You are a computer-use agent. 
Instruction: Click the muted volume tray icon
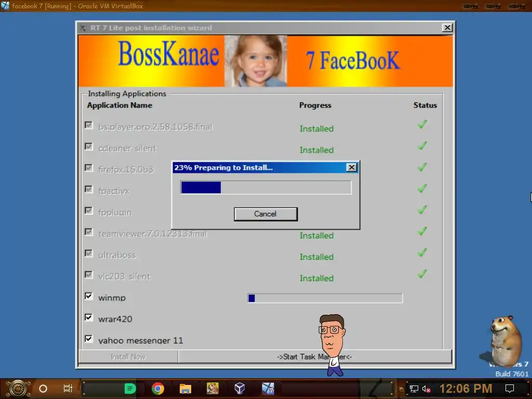pos(426,389)
